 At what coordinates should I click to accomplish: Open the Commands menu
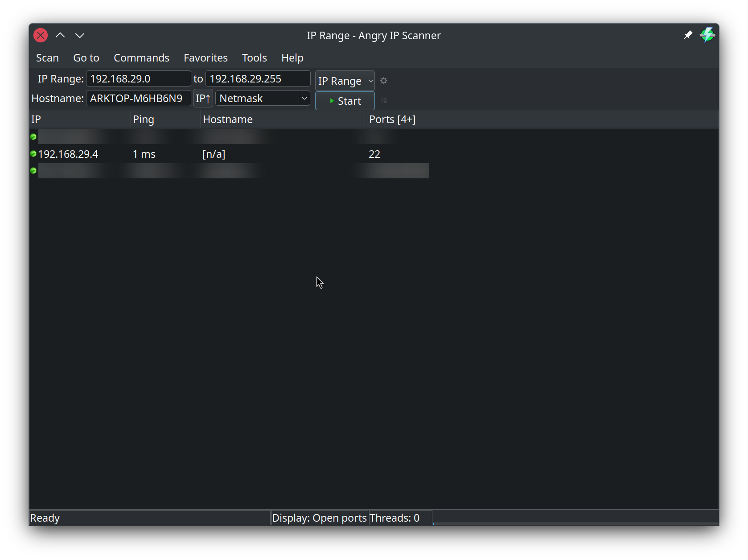tap(141, 58)
